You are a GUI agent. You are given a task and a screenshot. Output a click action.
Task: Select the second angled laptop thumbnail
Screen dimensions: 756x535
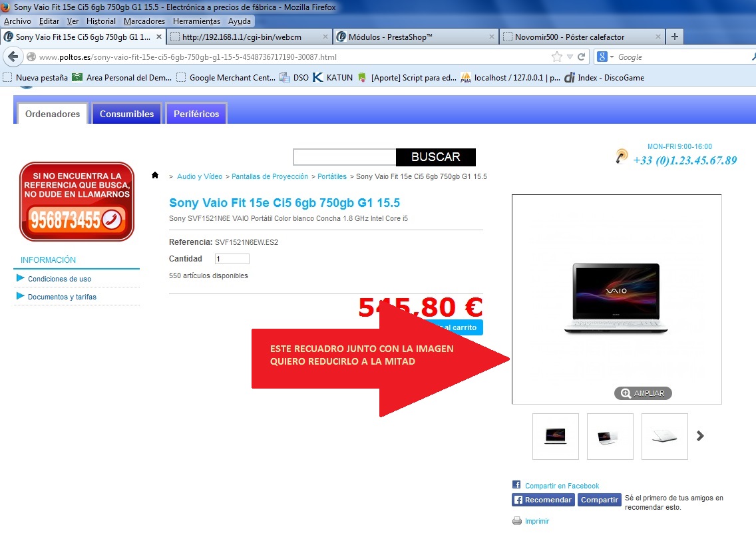[610, 437]
